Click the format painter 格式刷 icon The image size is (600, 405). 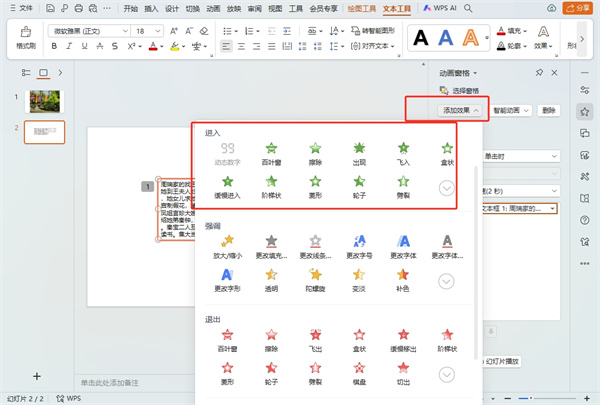tap(26, 38)
